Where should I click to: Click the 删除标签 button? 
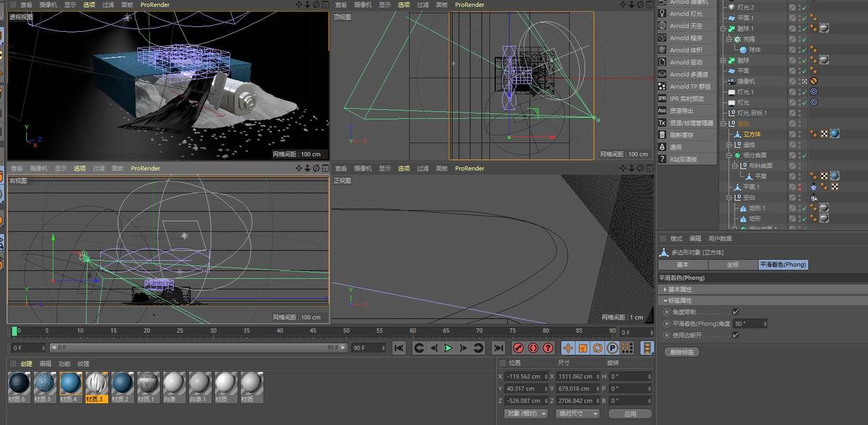[682, 352]
